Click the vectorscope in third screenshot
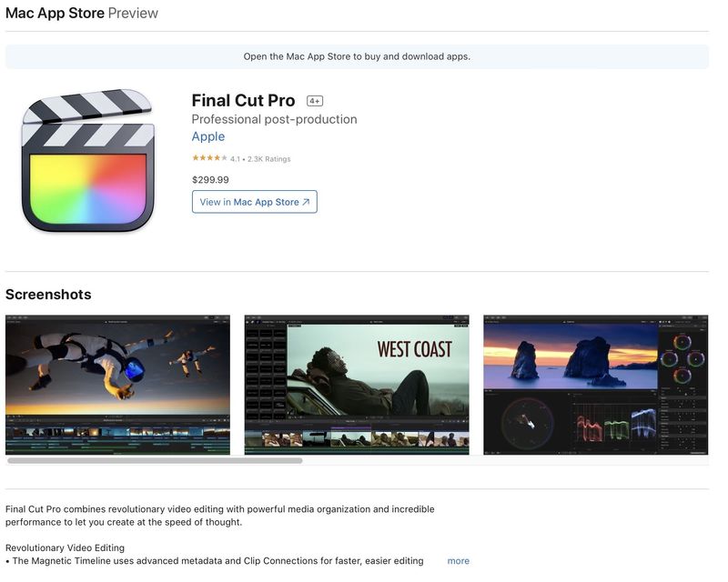 point(528,422)
